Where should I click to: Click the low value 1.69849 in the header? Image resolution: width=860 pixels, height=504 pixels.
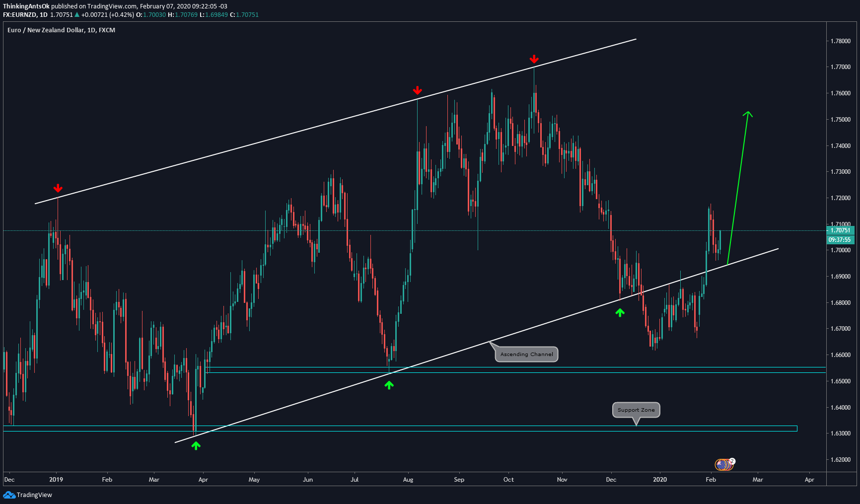tap(216, 15)
